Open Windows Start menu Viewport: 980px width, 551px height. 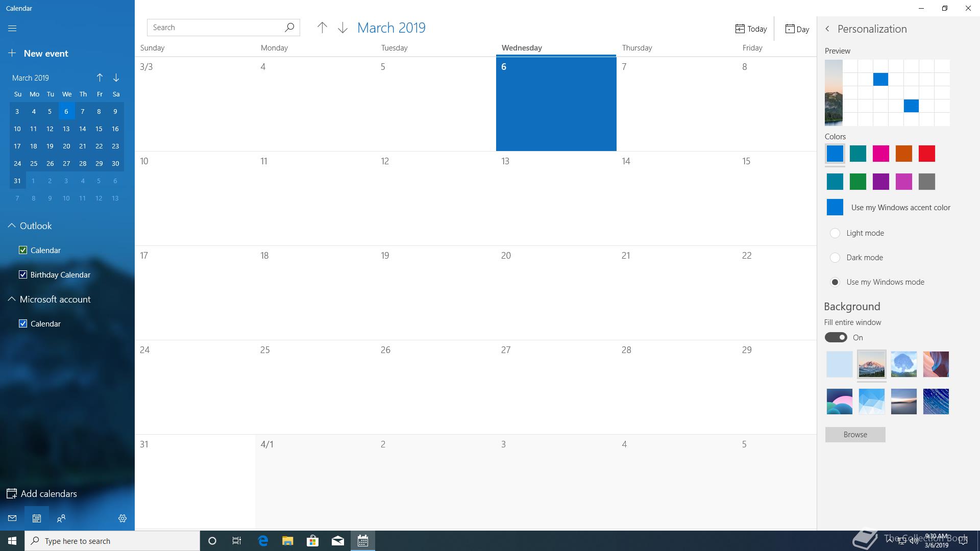click(x=12, y=541)
